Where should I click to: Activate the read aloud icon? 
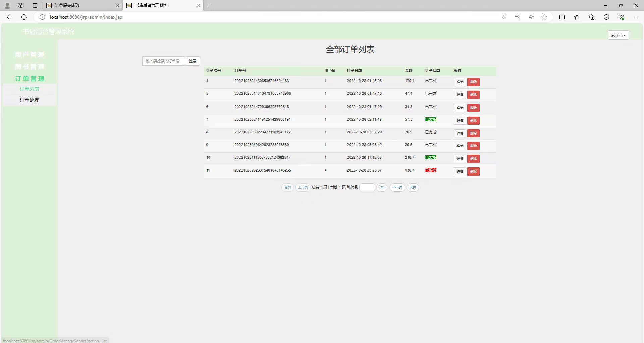(x=531, y=17)
